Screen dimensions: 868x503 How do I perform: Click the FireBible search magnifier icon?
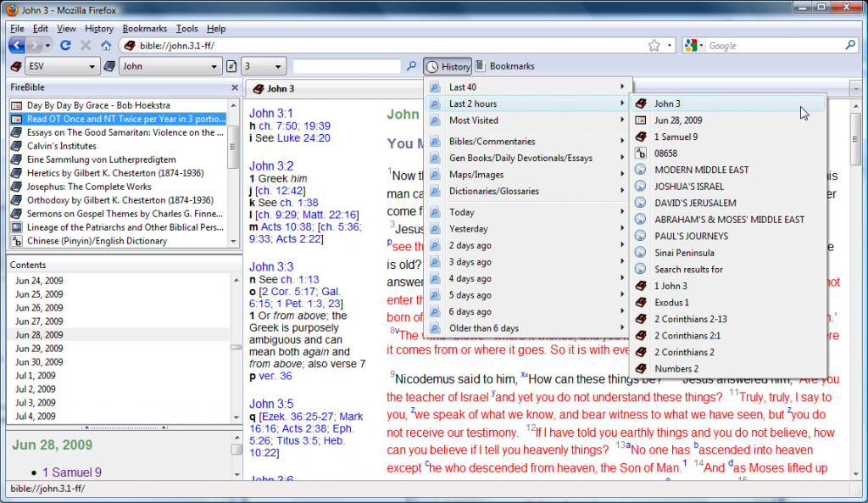(412, 66)
